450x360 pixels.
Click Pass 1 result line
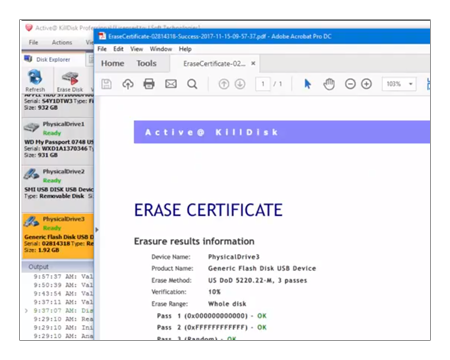click(x=212, y=316)
